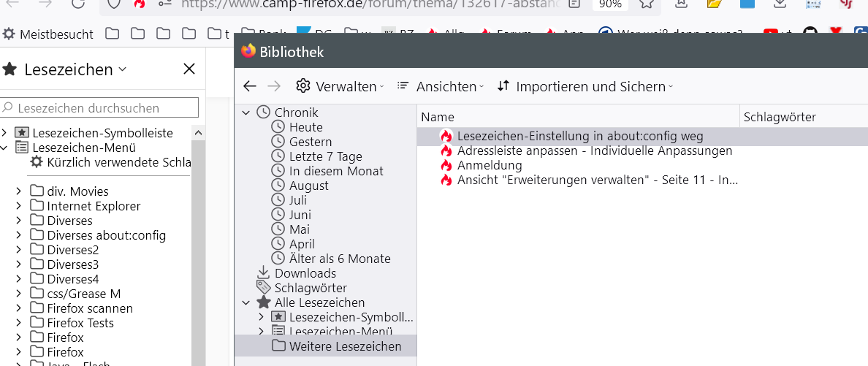This screenshot has height=366, width=868.
Task: Click the back arrow in Bibliothek toolbar
Action: tap(250, 86)
